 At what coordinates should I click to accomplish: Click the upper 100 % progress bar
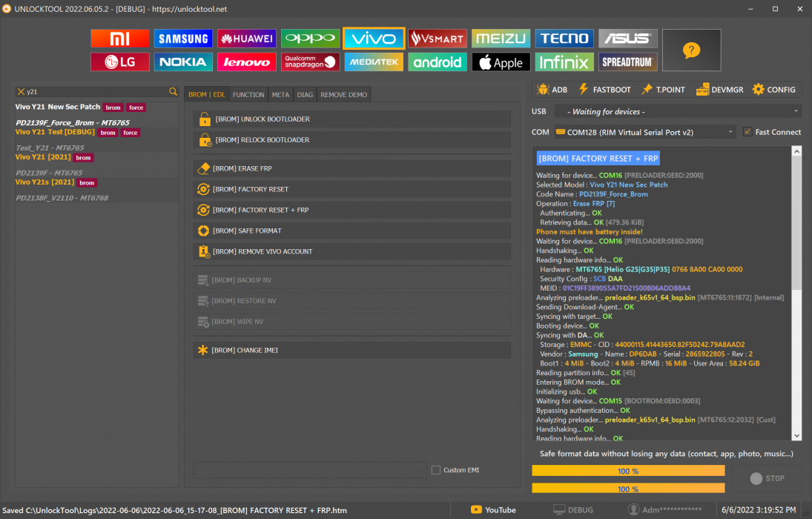(628, 471)
